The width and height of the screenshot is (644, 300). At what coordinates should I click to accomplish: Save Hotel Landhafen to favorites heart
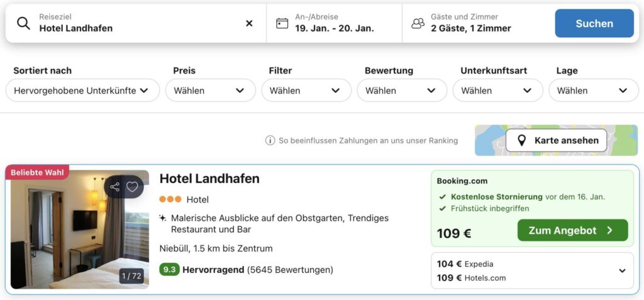click(132, 187)
